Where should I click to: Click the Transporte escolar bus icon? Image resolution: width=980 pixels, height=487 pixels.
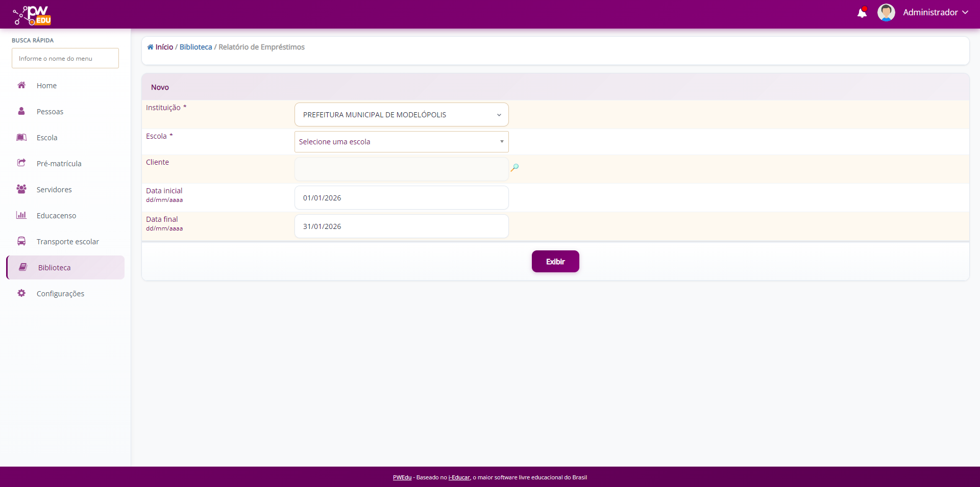[x=21, y=241]
